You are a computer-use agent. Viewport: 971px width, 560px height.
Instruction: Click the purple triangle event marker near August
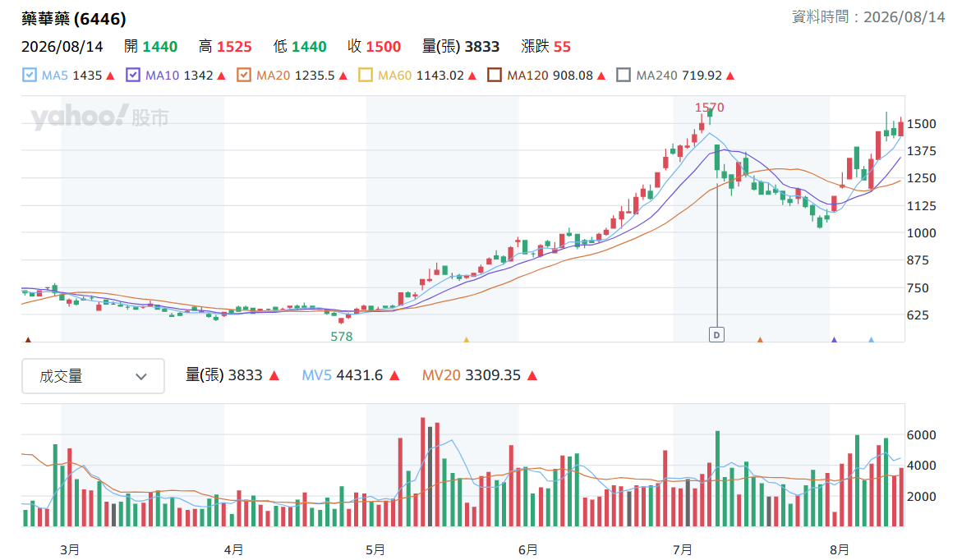click(x=834, y=340)
